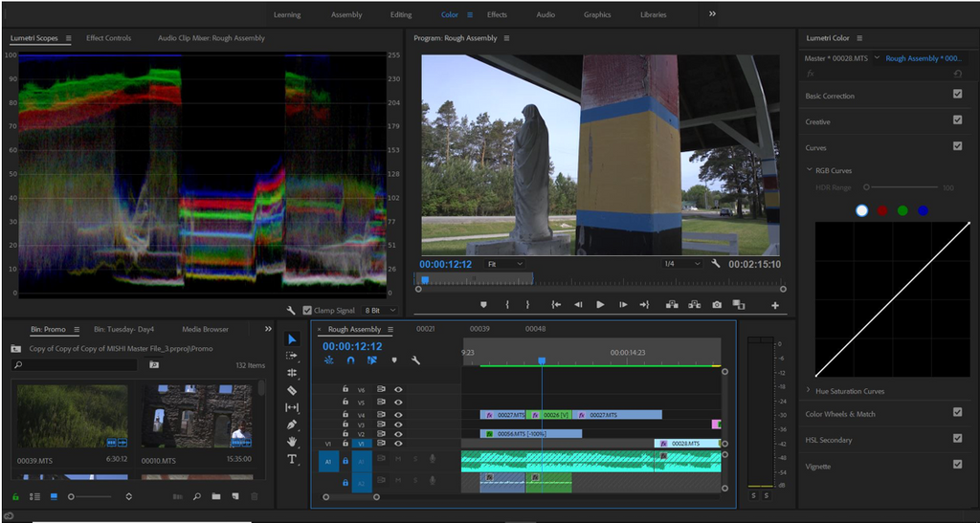Click the Extract button

click(x=695, y=305)
